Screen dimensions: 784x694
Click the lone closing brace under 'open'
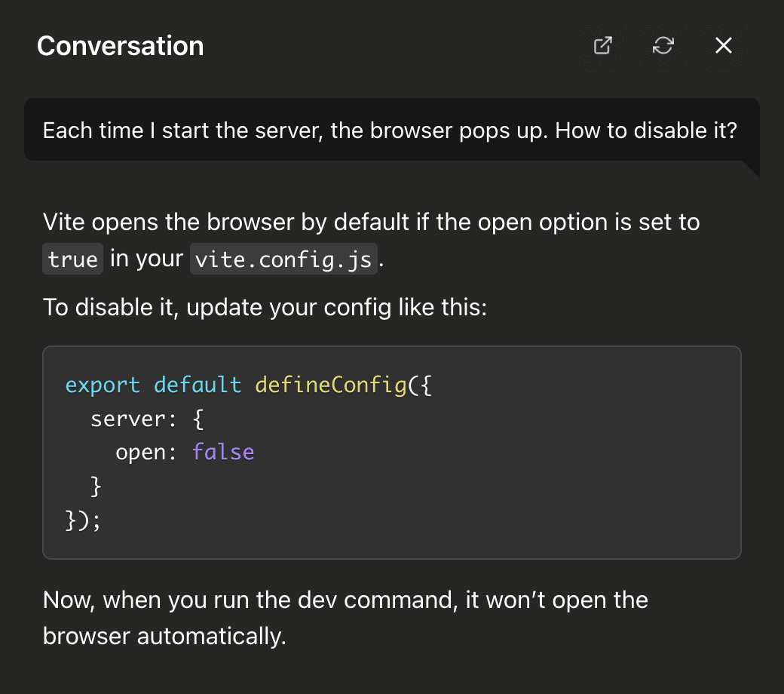point(96,487)
